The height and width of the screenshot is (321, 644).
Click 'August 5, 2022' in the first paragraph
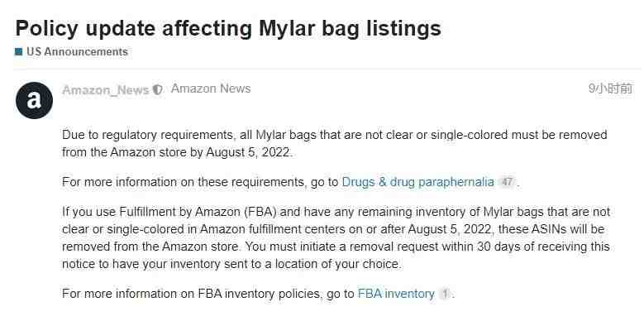249,152
